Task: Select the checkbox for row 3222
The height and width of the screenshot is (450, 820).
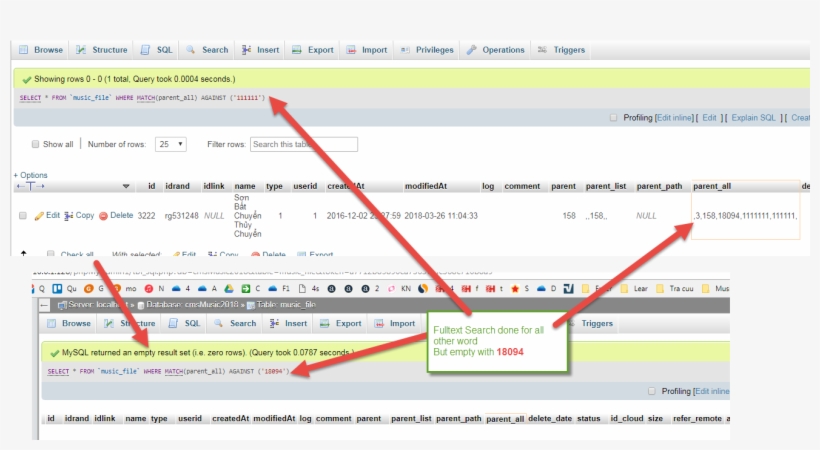Action: 22,215
